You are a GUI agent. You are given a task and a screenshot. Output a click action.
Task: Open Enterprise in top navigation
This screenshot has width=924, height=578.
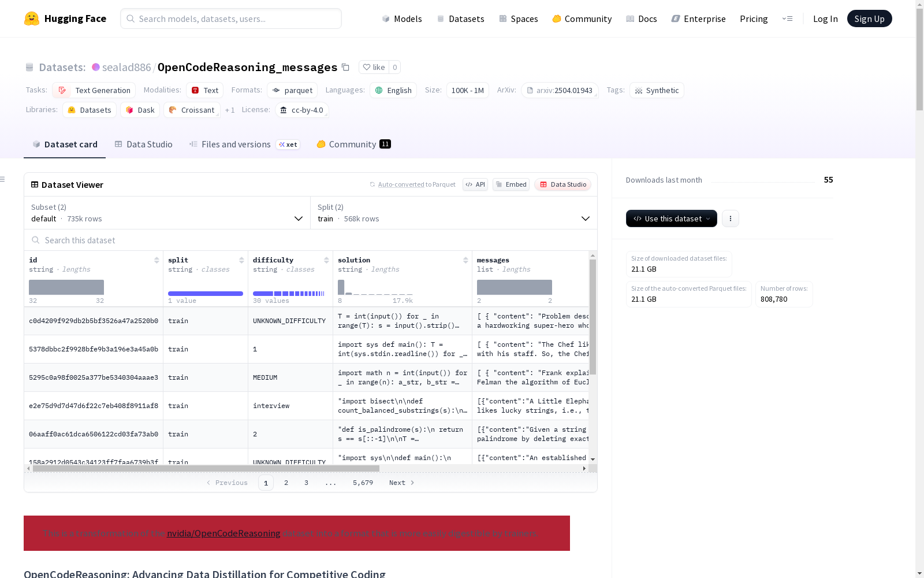pos(698,18)
